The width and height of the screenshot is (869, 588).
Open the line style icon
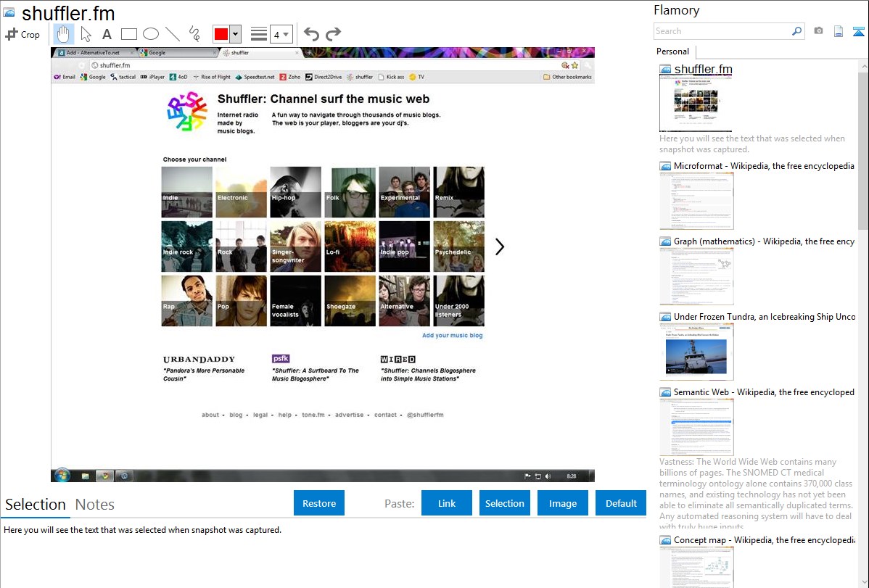259,34
